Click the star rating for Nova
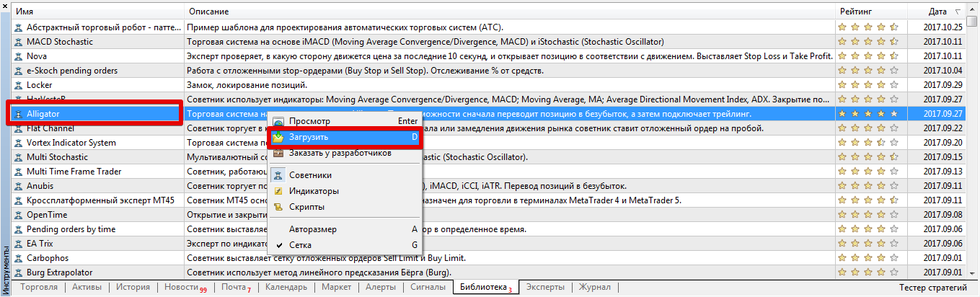 (868, 56)
